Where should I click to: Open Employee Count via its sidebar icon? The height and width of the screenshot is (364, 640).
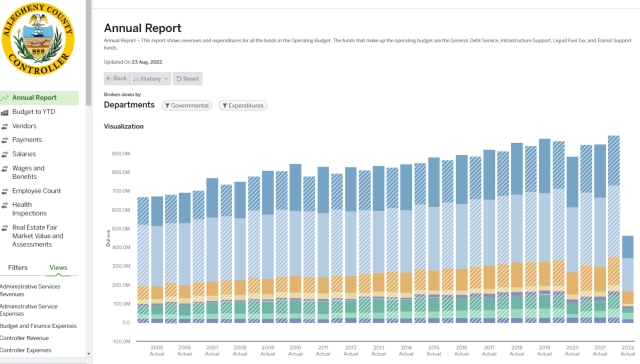pyautogui.click(x=4, y=190)
